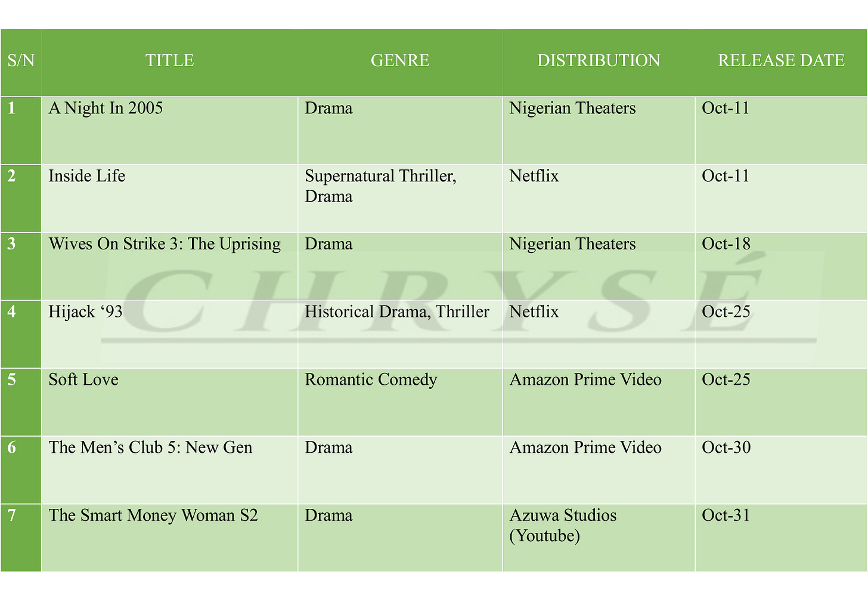The width and height of the screenshot is (868, 590).
Task: Click Drama genre for Wives On Strike 3
Action: 328,244
